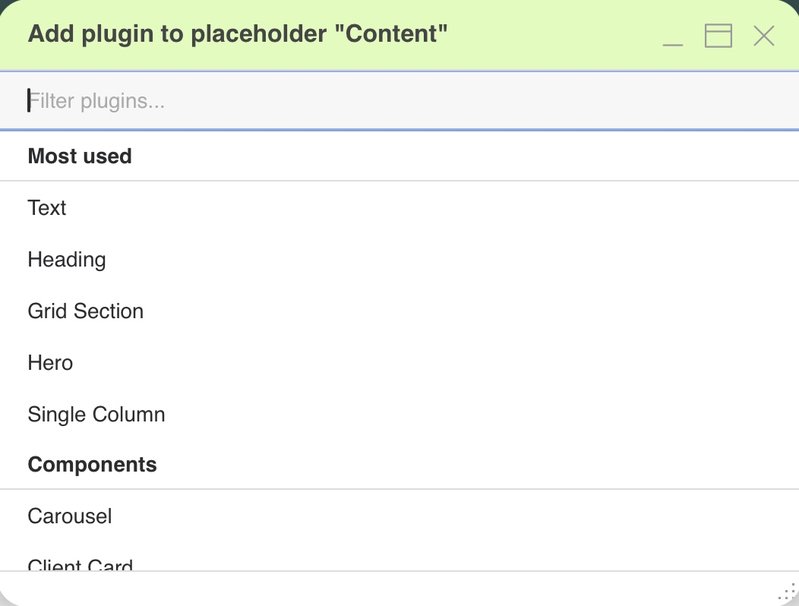Click the dialog title 'Add plugin to placeholder'
This screenshot has height=606, width=799.
point(237,34)
